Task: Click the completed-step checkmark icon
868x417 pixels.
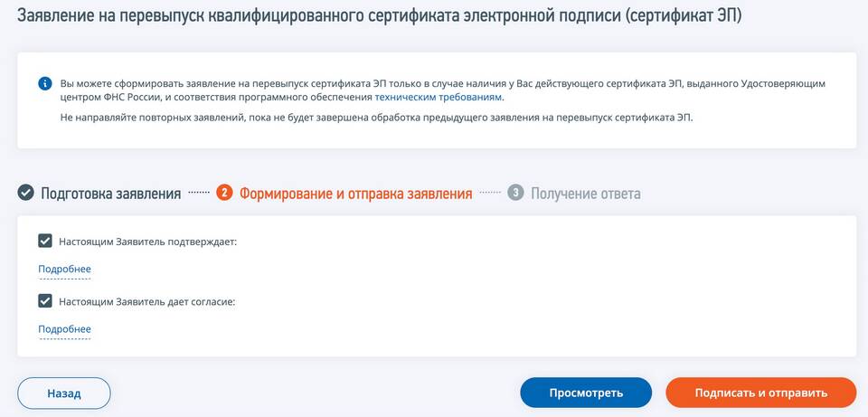Action: pyautogui.click(x=26, y=193)
